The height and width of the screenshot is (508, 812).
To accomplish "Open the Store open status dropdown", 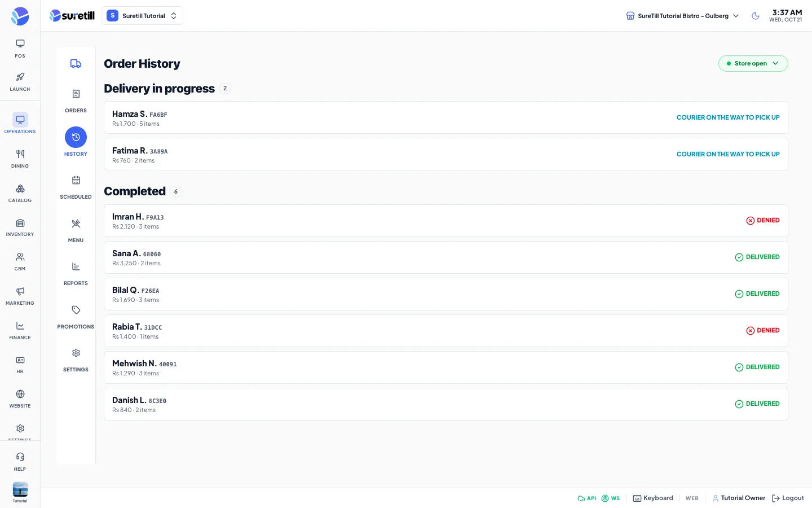I will tap(753, 64).
